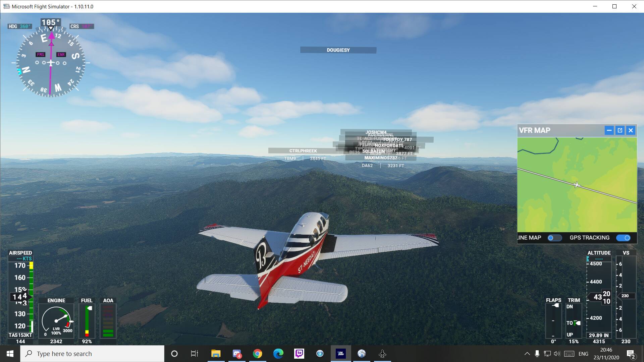Click the taskbar search box
644x362 pixels.
pyautogui.click(x=92, y=354)
